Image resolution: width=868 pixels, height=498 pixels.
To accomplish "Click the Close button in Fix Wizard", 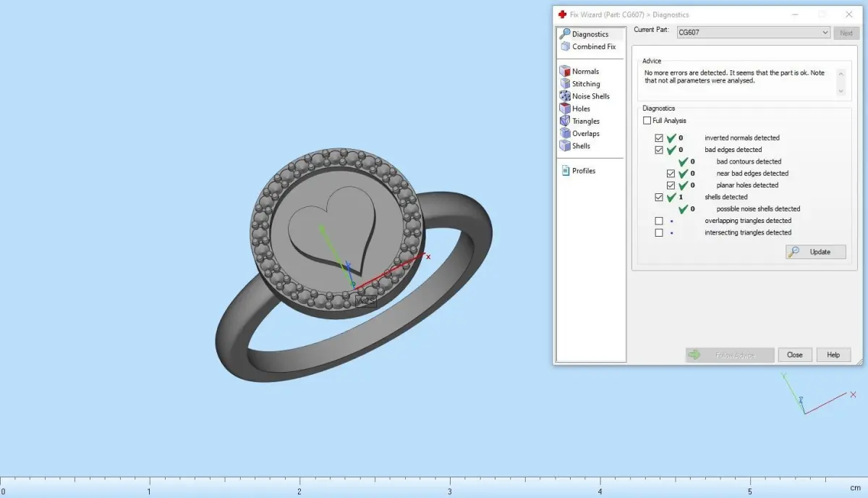I will tap(794, 355).
